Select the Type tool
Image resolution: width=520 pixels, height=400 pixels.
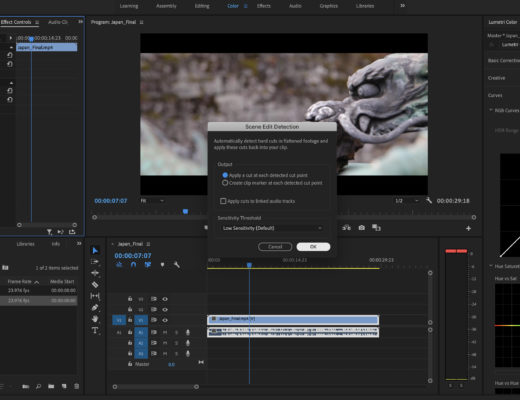point(95,330)
